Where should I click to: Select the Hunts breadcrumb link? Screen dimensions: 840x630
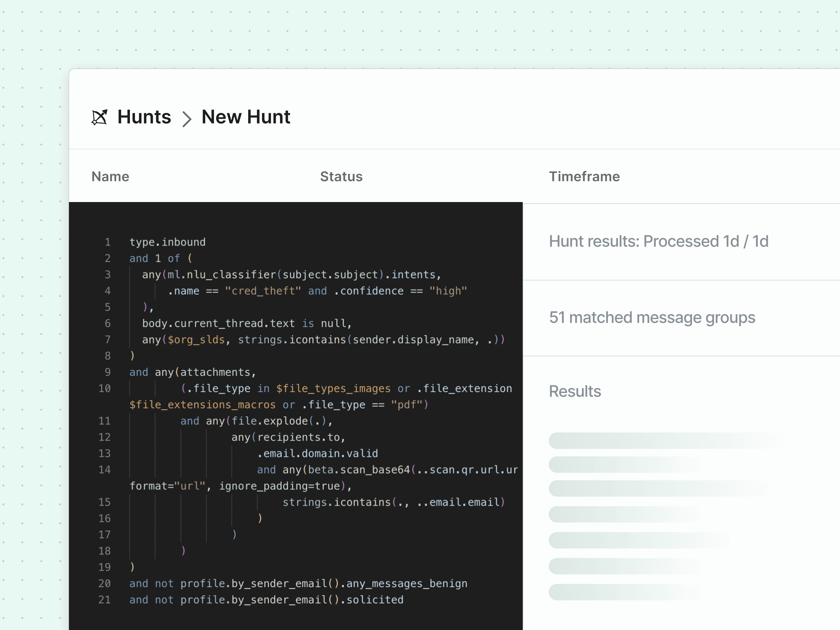click(x=144, y=117)
